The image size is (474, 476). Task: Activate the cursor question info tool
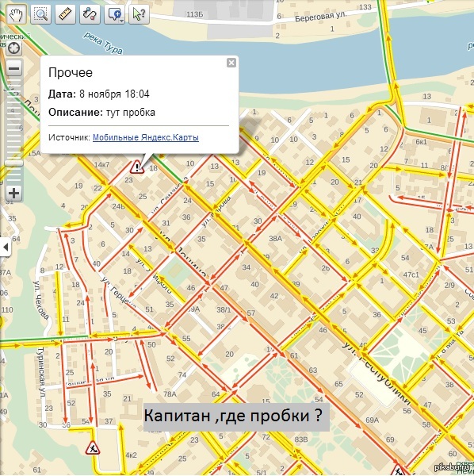(139, 14)
